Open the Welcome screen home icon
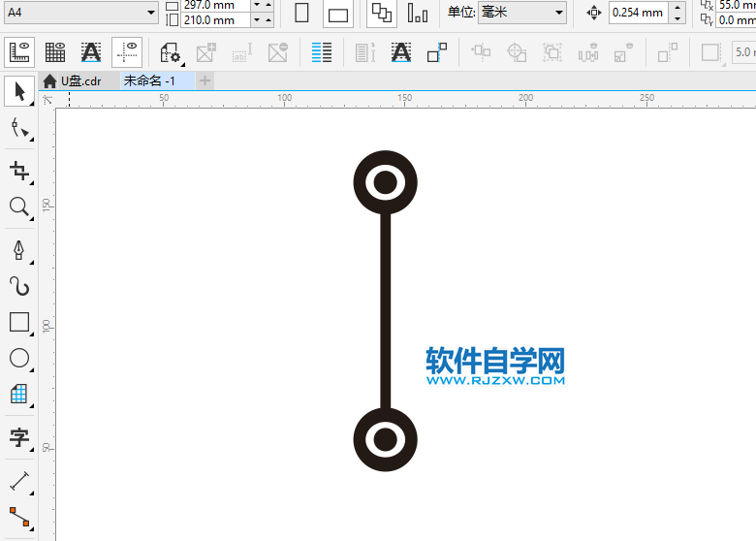 click(49, 81)
